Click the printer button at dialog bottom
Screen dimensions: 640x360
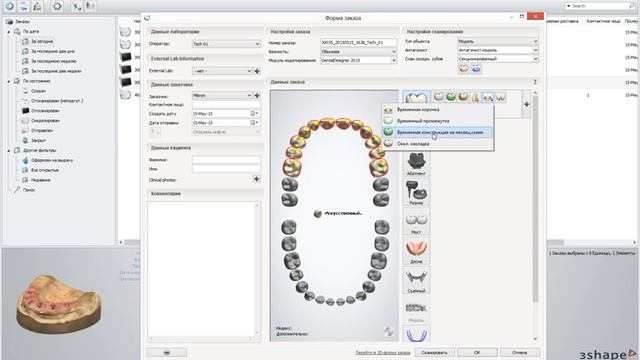167,352
